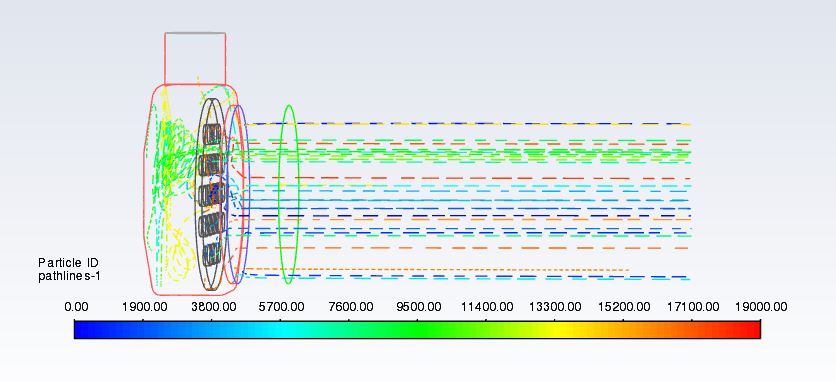Select the 0.00 legend label
836x382 pixels.
click(x=76, y=307)
